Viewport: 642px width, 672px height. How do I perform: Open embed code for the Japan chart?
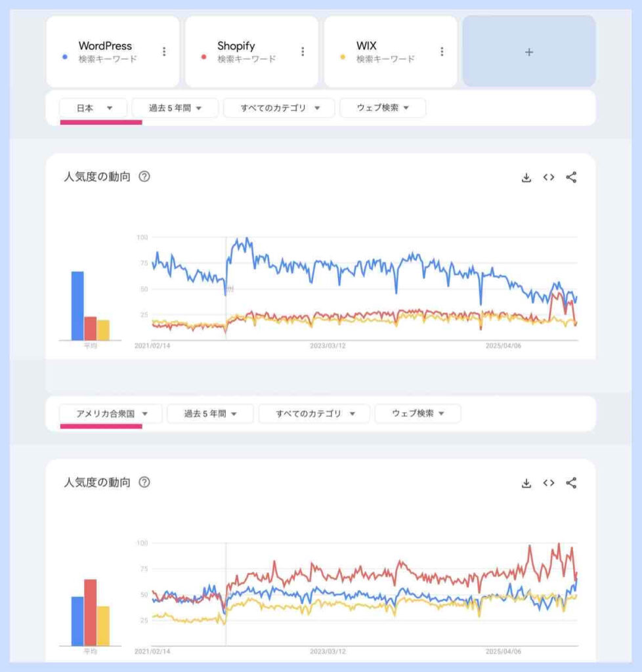point(549,177)
